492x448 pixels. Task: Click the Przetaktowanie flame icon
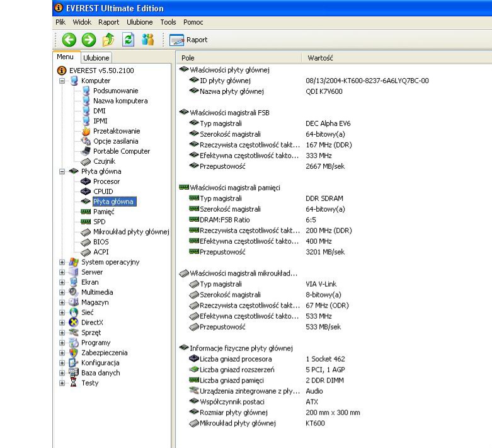tap(86, 131)
